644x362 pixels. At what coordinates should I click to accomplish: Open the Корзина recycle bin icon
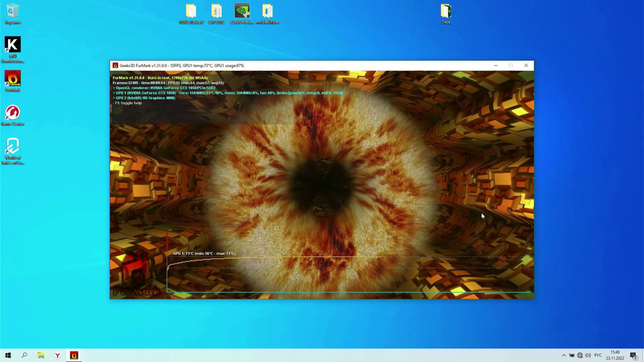point(12,13)
